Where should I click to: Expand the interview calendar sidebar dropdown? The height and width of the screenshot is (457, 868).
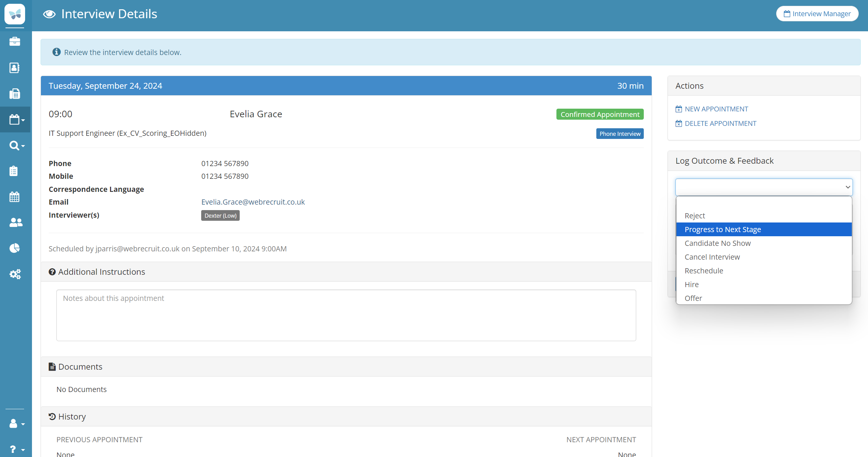tap(16, 120)
